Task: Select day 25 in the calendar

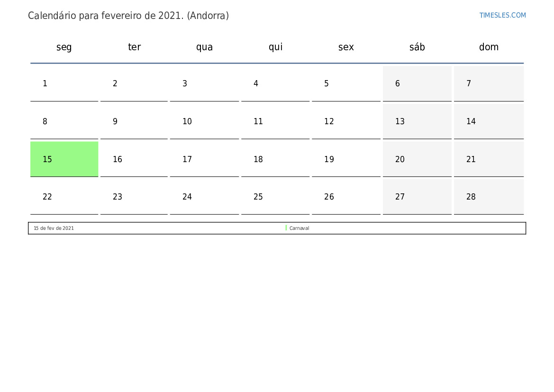Action: point(275,197)
